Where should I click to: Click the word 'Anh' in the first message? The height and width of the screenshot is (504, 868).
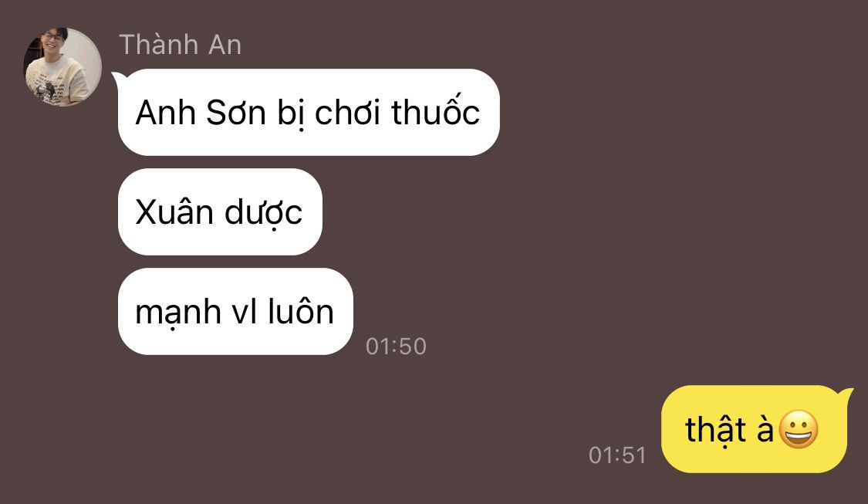coord(166,113)
